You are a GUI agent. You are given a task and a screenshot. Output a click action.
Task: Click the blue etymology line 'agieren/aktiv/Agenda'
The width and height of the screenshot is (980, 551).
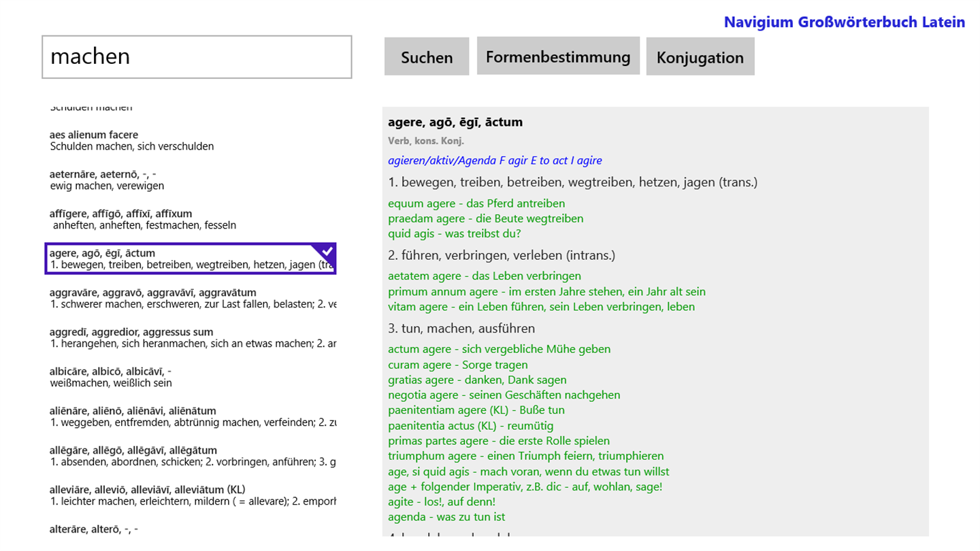(495, 161)
